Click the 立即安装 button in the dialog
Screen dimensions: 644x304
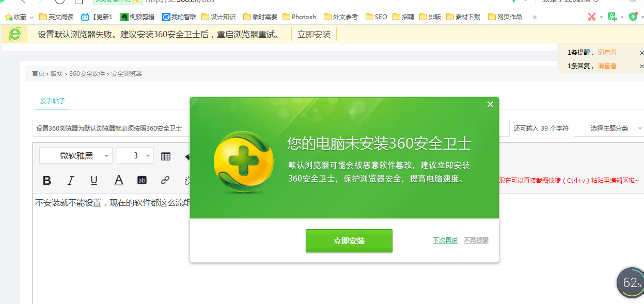tap(349, 241)
